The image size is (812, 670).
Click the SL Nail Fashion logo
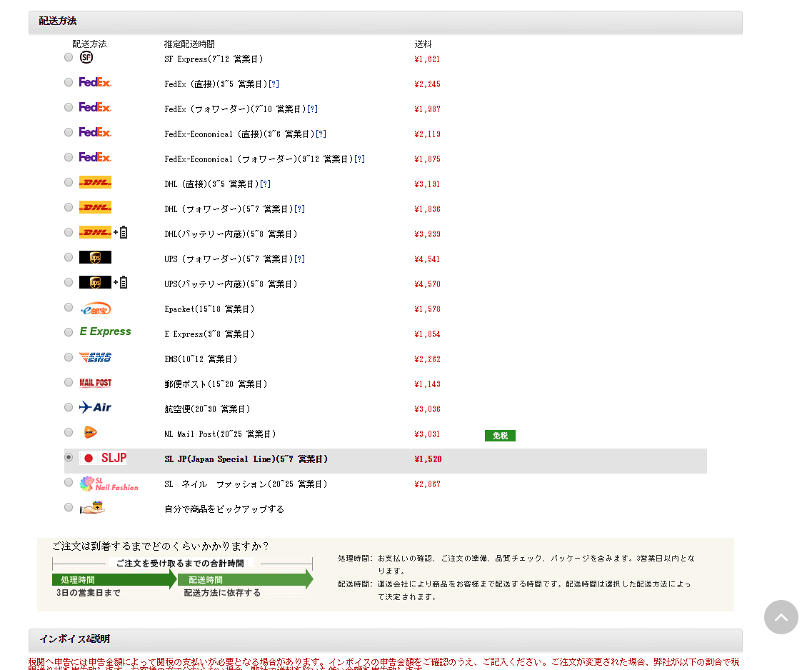pos(109,484)
